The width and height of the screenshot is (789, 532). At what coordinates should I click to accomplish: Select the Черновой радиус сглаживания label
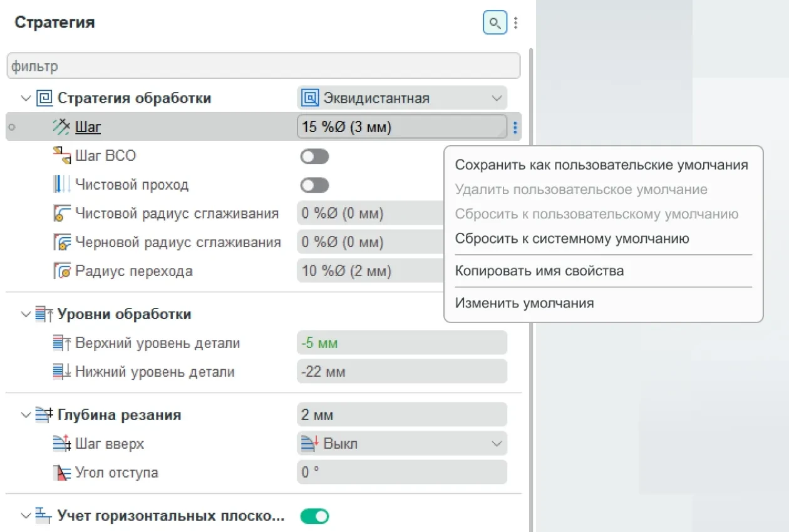tap(178, 242)
